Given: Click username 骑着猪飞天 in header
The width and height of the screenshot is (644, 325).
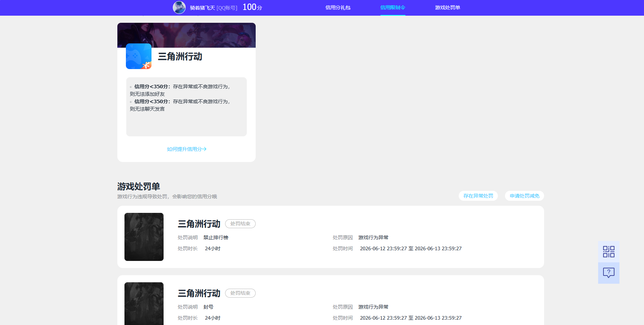Looking at the screenshot, I should pyautogui.click(x=202, y=8).
